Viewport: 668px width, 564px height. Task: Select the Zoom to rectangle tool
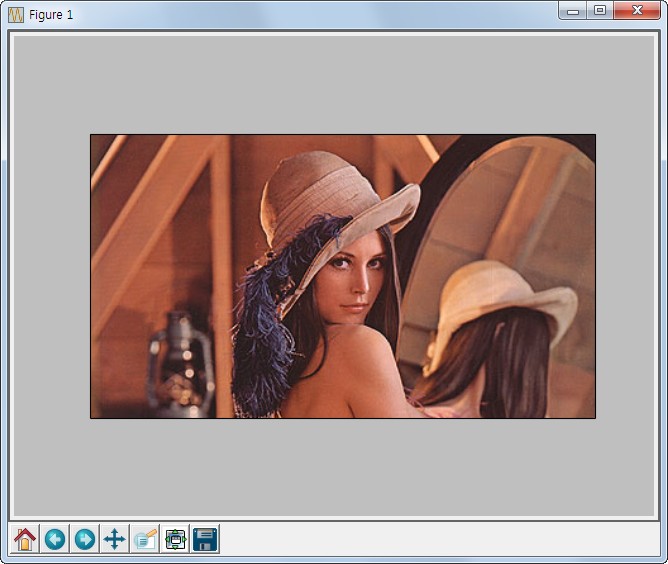[145, 539]
